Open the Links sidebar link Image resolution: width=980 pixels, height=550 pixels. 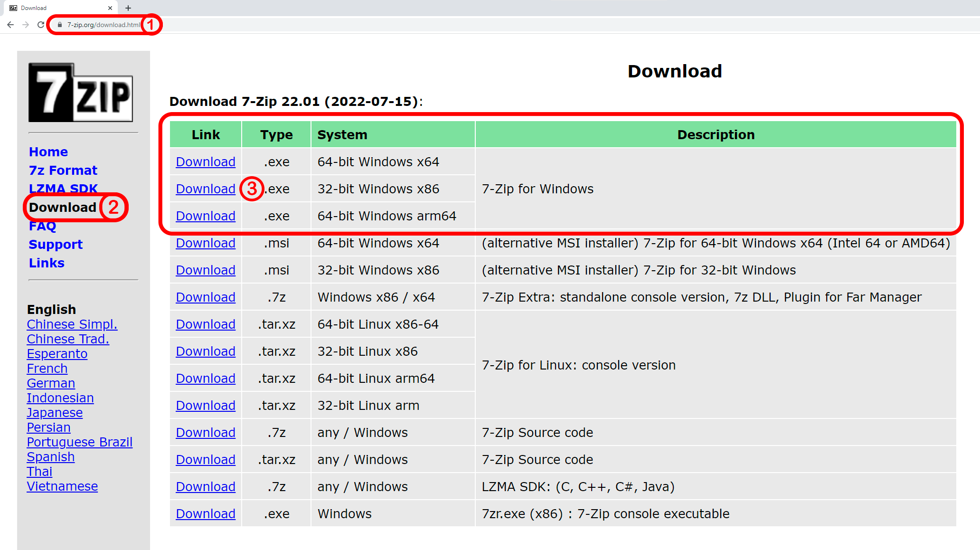click(x=47, y=263)
